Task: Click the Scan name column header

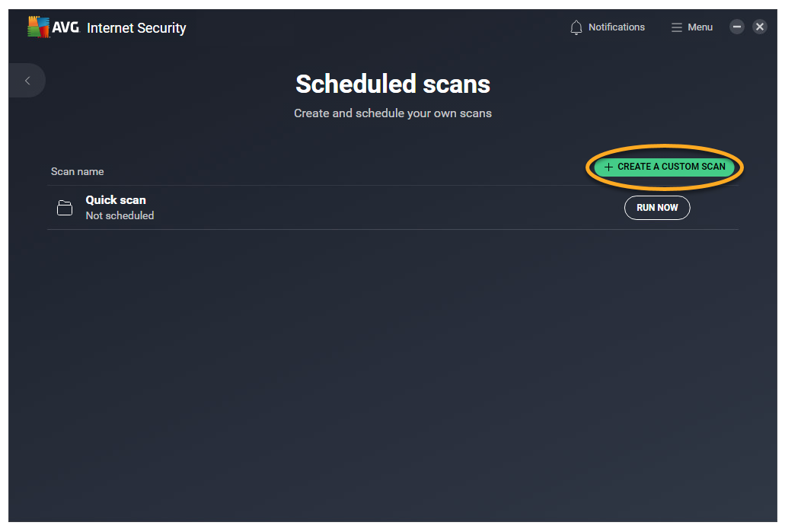Action: click(x=78, y=171)
